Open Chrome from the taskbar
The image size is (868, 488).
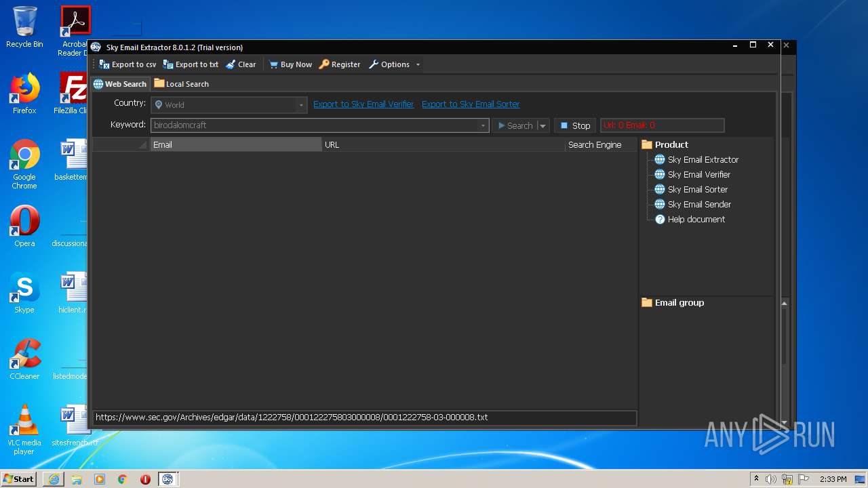(x=123, y=479)
